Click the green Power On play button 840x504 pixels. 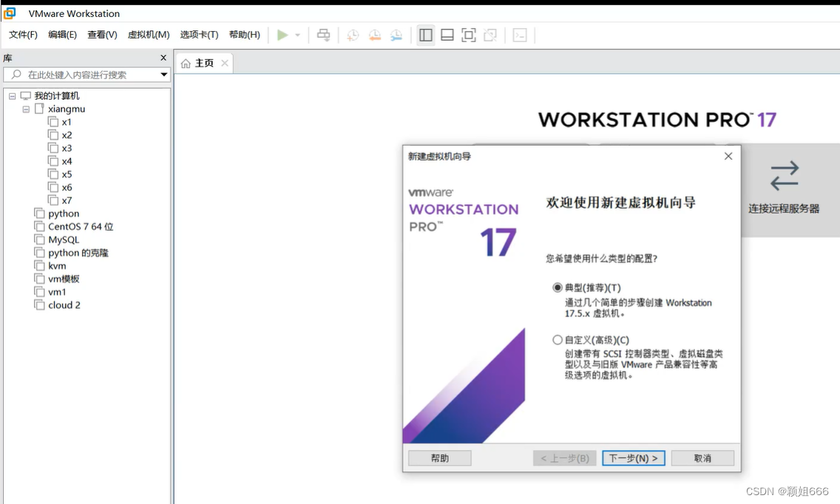282,35
